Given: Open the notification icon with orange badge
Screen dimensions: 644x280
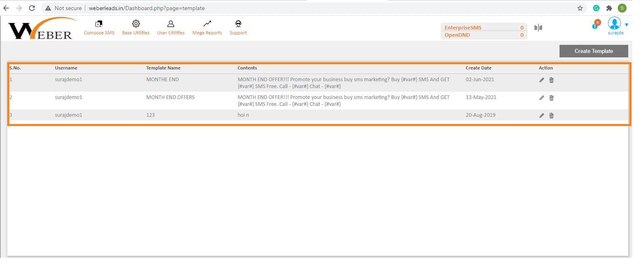Looking at the screenshot, I should (595, 25).
